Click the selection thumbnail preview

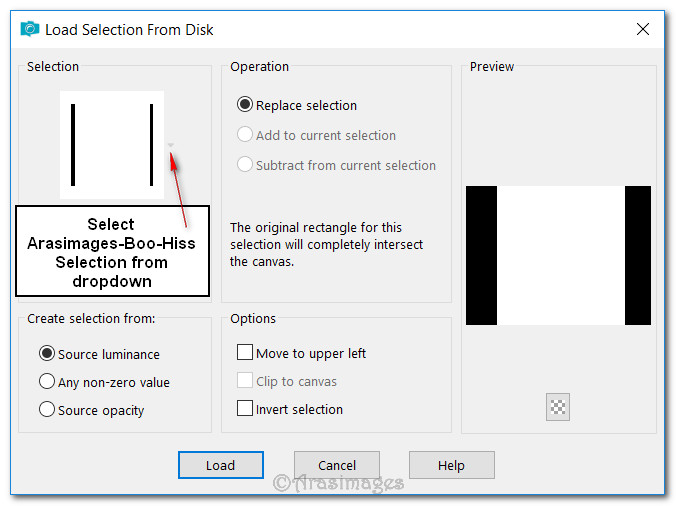point(112,145)
